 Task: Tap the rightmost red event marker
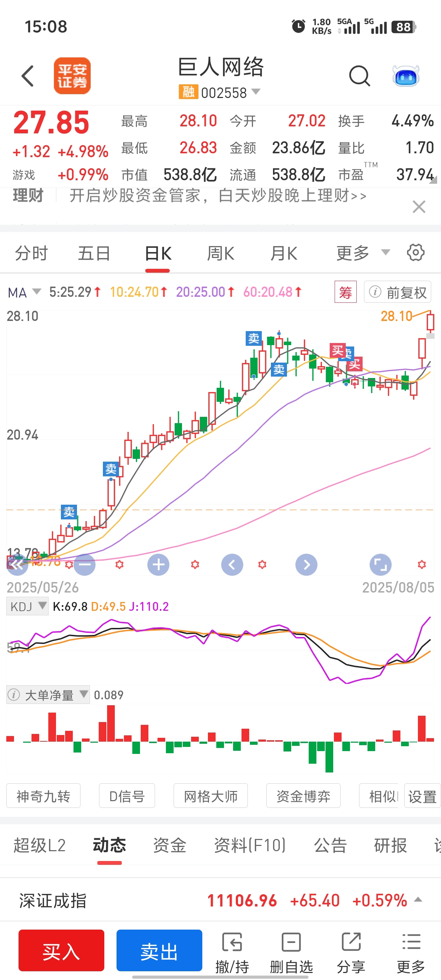point(422,565)
